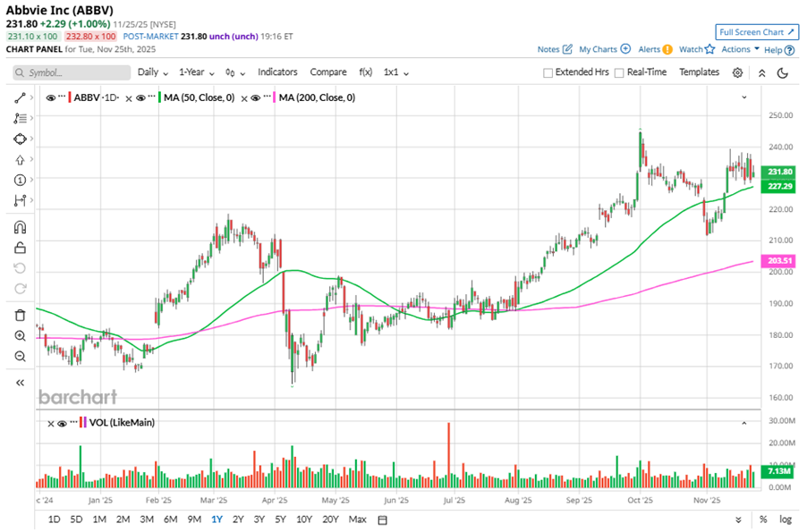This screenshot has height=532, width=807.
Task: Click the Notes link
Action: coord(548,49)
